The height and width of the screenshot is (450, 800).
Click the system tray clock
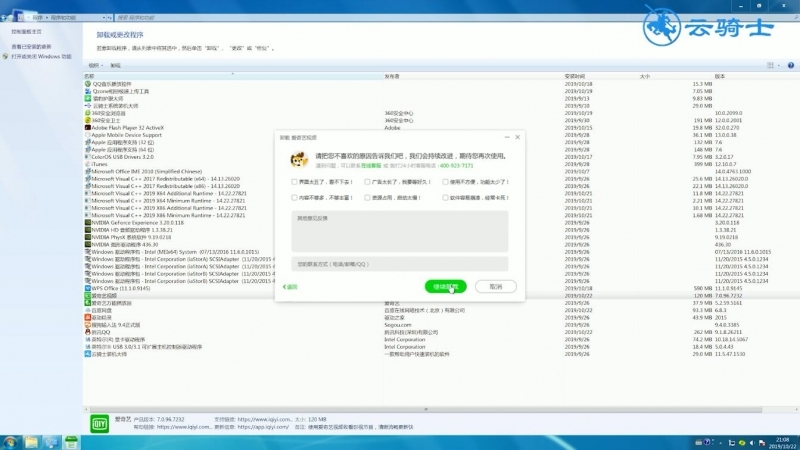coord(782,442)
